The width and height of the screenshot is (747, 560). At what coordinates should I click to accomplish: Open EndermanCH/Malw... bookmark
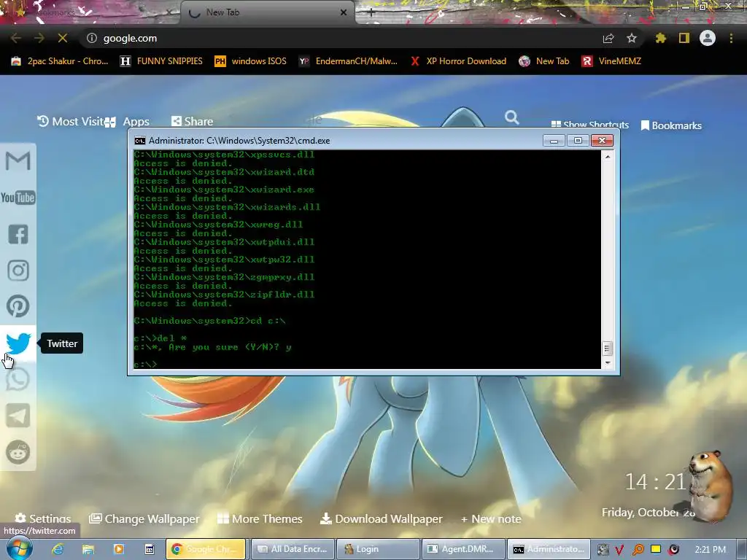pos(348,61)
